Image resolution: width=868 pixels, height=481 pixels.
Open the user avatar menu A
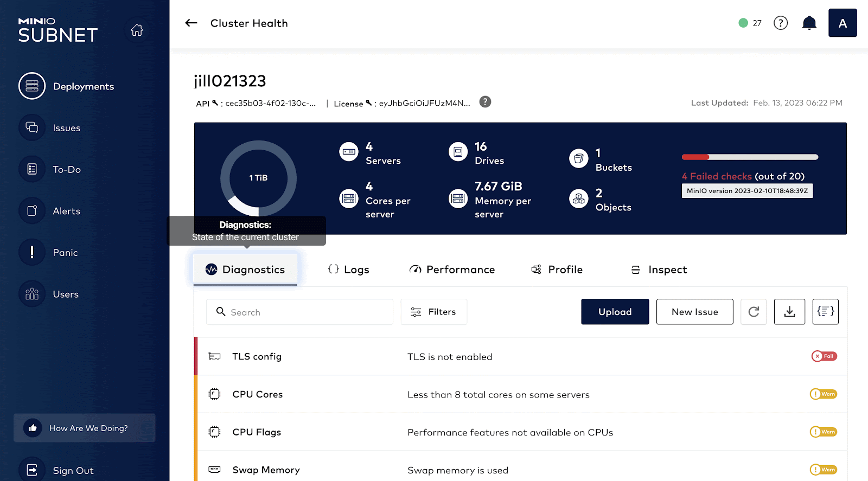pos(842,23)
